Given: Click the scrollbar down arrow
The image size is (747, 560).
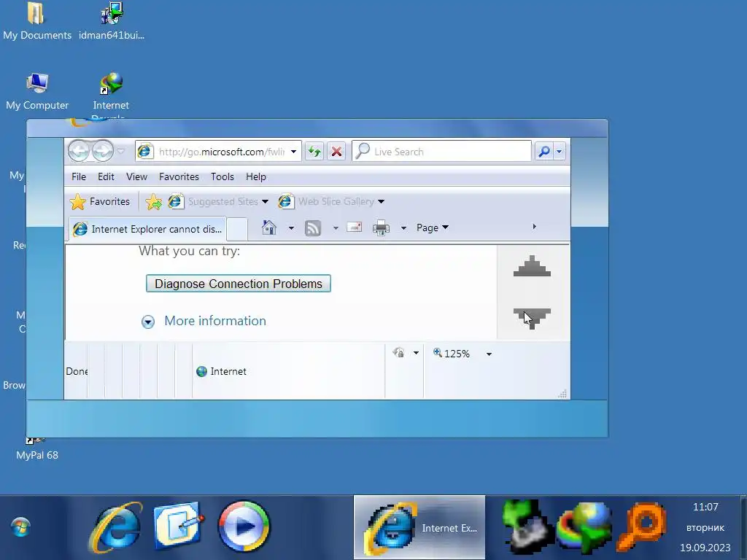Looking at the screenshot, I should (x=532, y=319).
